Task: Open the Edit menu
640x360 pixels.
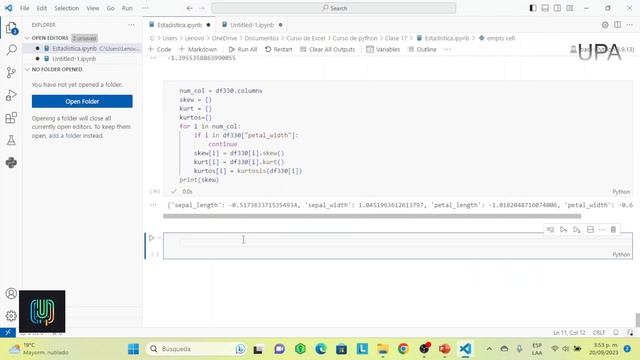Action: click(x=42, y=8)
